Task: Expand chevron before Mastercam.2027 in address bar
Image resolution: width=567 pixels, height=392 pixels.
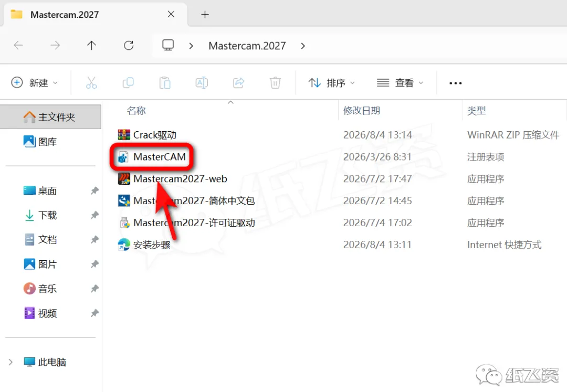Action: pyautogui.click(x=191, y=46)
